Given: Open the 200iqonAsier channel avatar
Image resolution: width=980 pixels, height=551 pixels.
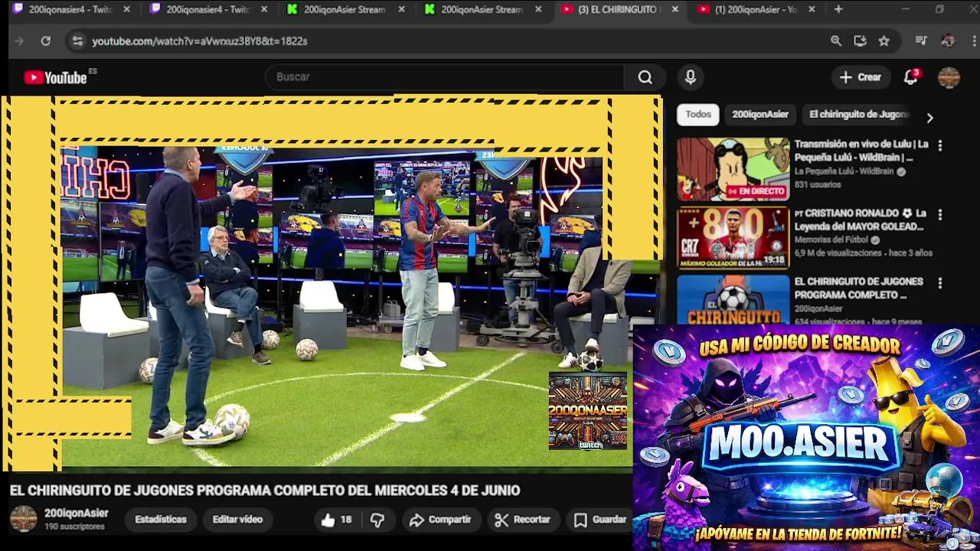Looking at the screenshot, I should [23, 519].
